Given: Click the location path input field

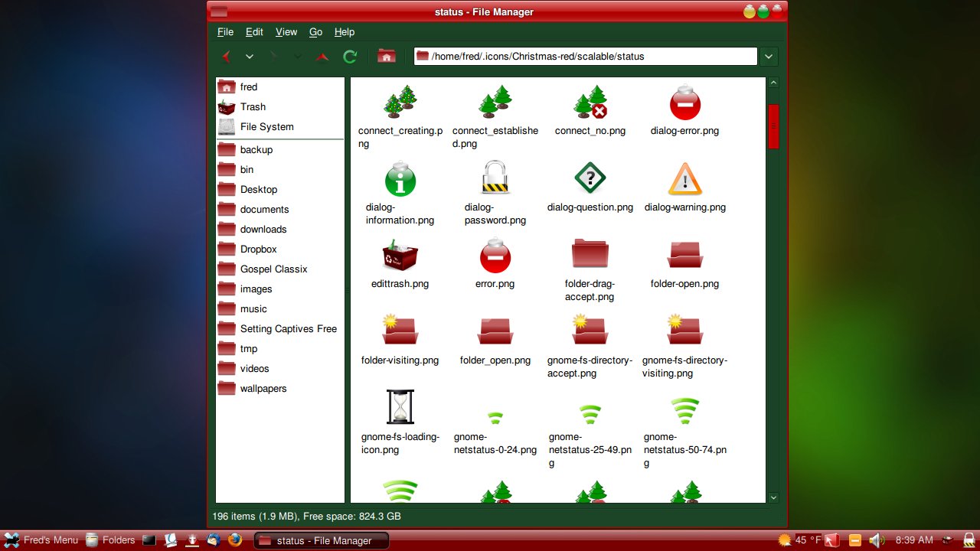Looking at the screenshot, I should coord(586,57).
